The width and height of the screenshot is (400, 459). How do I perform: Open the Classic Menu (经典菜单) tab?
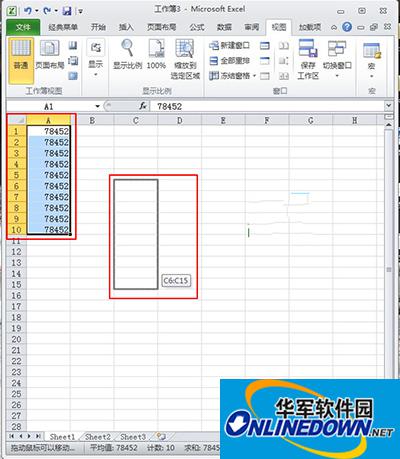click(x=63, y=27)
